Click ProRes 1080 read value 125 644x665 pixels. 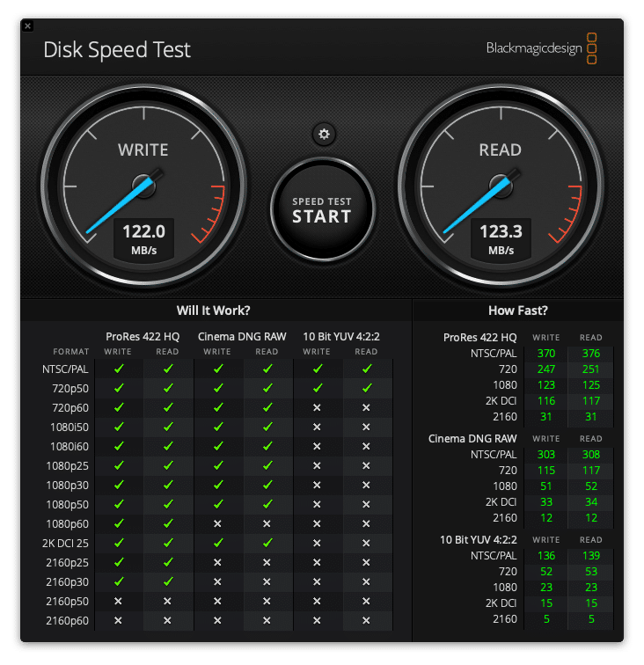[x=591, y=385]
